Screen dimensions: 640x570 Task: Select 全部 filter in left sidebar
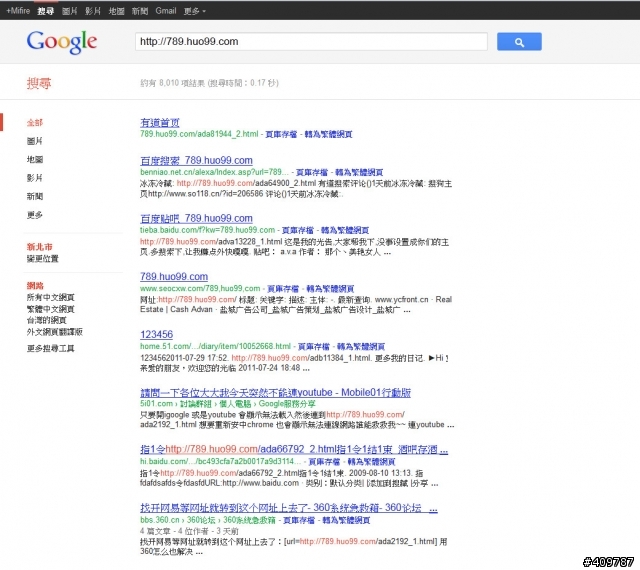click(35, 122)
